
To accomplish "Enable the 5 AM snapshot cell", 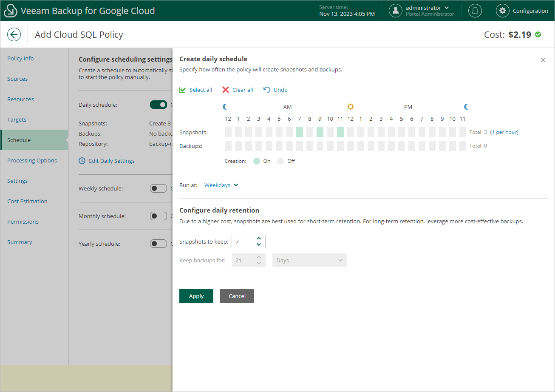I will click(279, 132).
